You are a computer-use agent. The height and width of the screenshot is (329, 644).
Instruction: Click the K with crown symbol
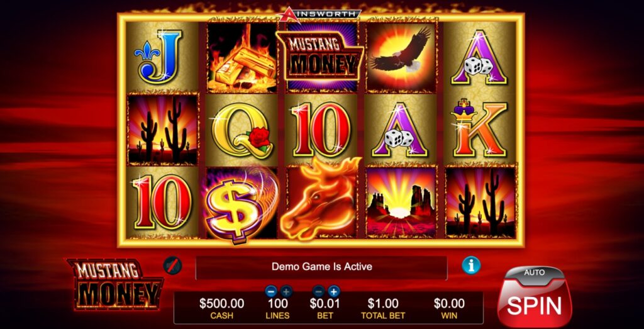coord(480,130)
